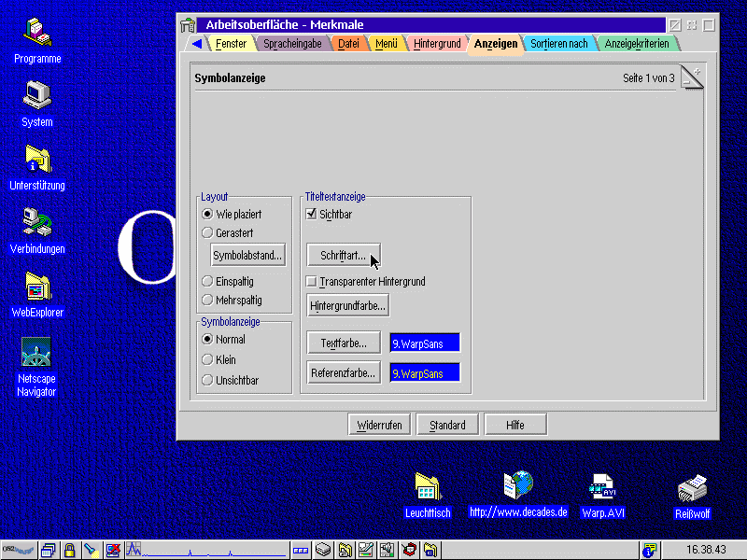
Task: Select the Gerastert layout radio button
Action: (207, 232)
